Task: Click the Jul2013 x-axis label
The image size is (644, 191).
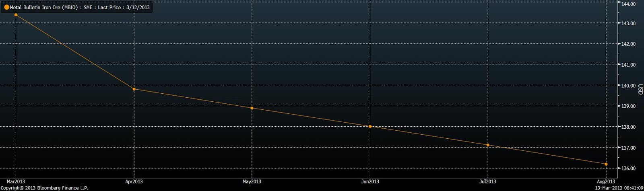Action: tap(488, 181)
